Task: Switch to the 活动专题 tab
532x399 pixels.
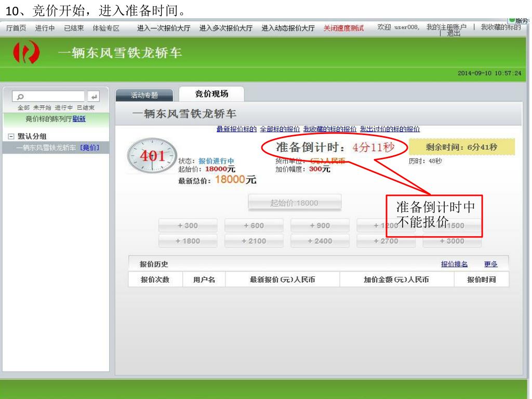Action: point(144,95)
